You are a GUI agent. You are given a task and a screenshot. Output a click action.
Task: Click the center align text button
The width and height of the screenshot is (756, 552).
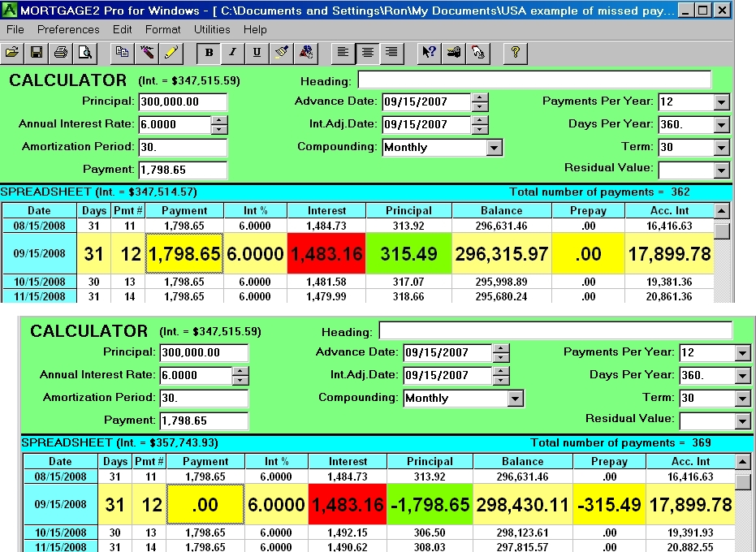(x=368, y=53)
